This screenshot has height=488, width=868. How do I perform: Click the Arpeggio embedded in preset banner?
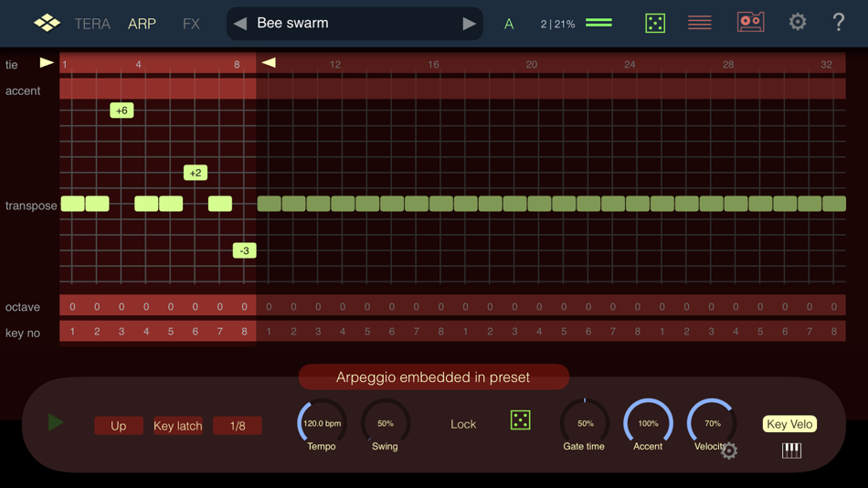pos(433,377)
